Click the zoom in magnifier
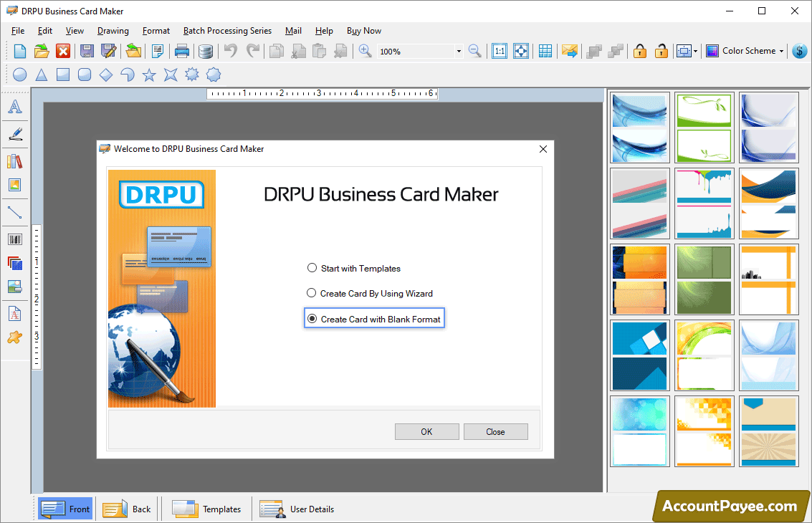This screenshot has height=523, width=812. pos(365,51)
